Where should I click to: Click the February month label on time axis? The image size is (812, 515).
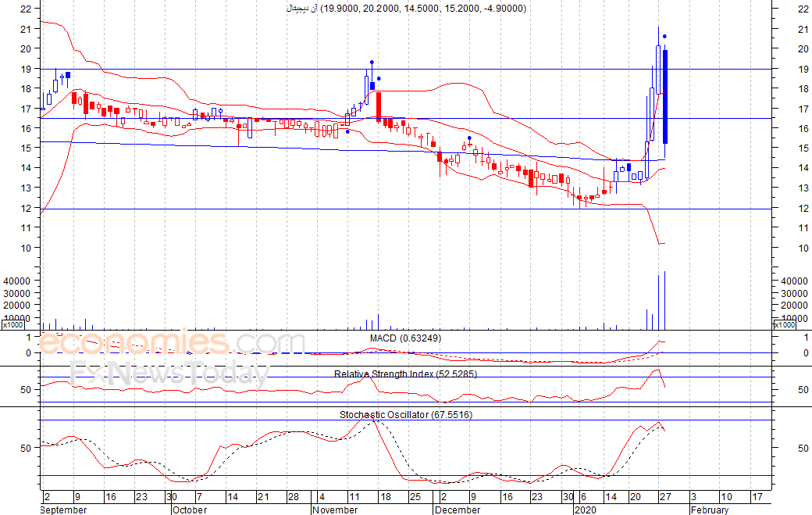710,510
